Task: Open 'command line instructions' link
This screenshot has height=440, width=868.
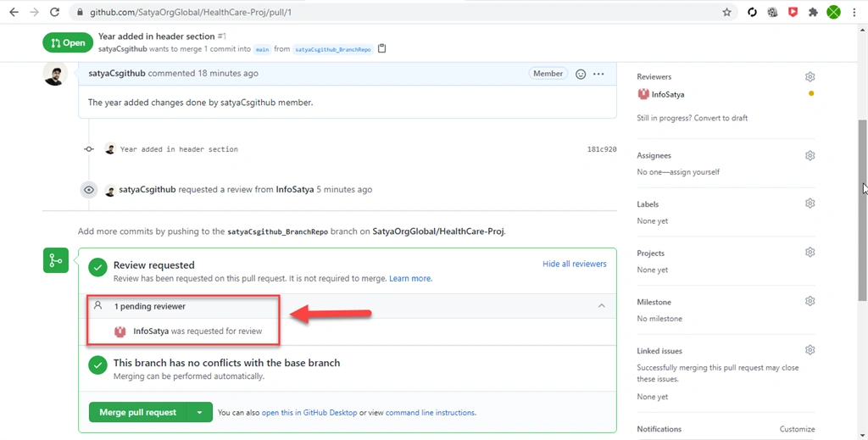Action: (x=430, y=412)
